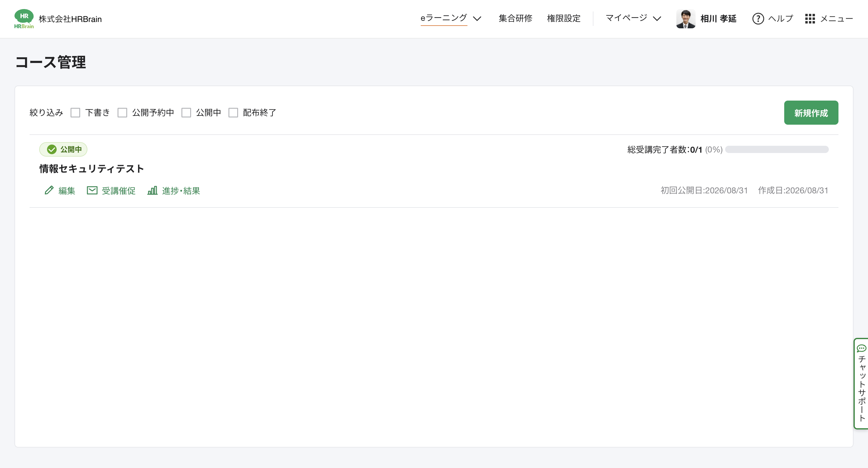868x468 pixels.
Task: Go to the 権限設定 menu item
Action: point(564,18)
